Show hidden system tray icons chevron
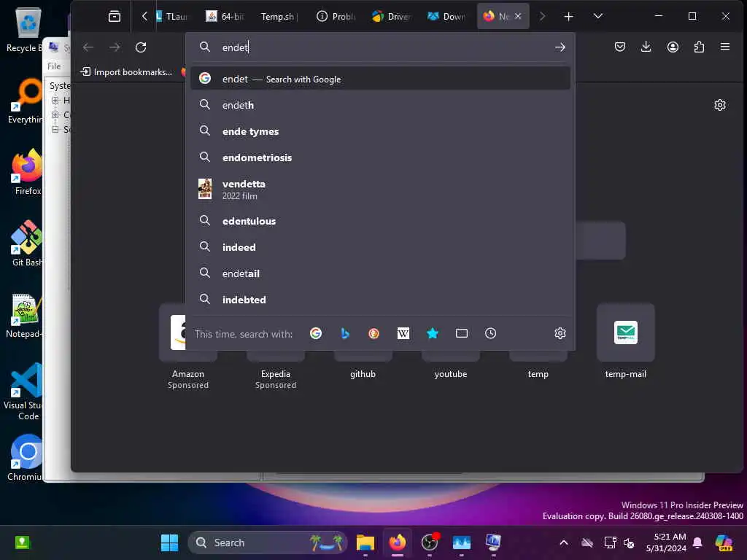 pos(564,542)
